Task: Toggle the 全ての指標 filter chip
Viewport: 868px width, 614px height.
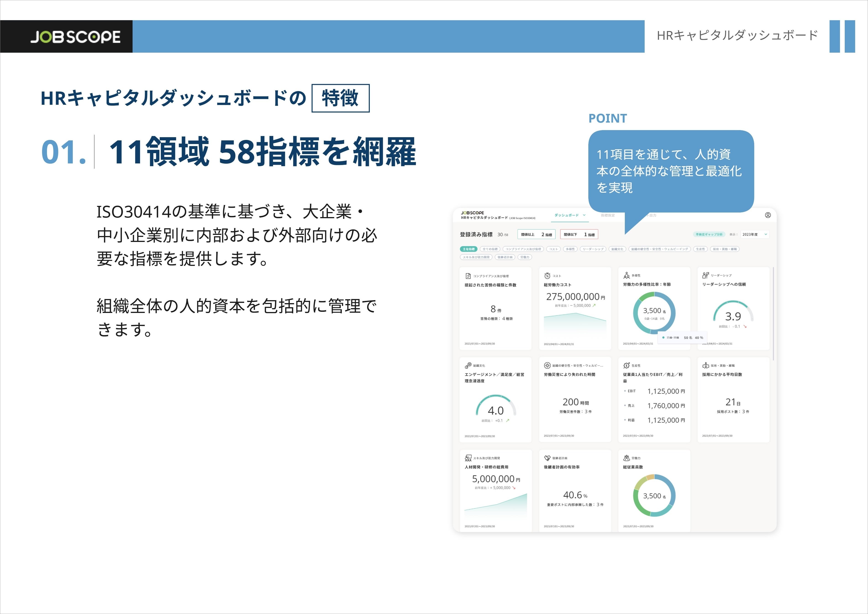Action: click(x=490, y=249)
